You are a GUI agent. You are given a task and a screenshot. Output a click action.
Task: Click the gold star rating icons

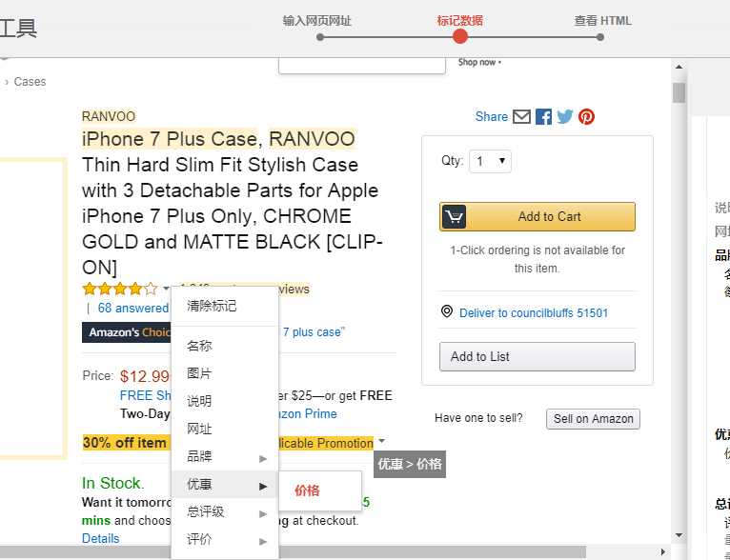click(120, 289)
